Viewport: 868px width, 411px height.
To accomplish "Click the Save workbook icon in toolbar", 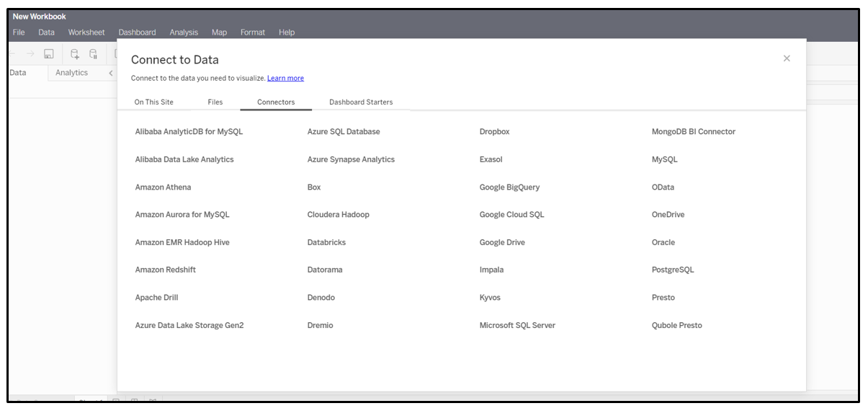I will [x=49, y=53].
